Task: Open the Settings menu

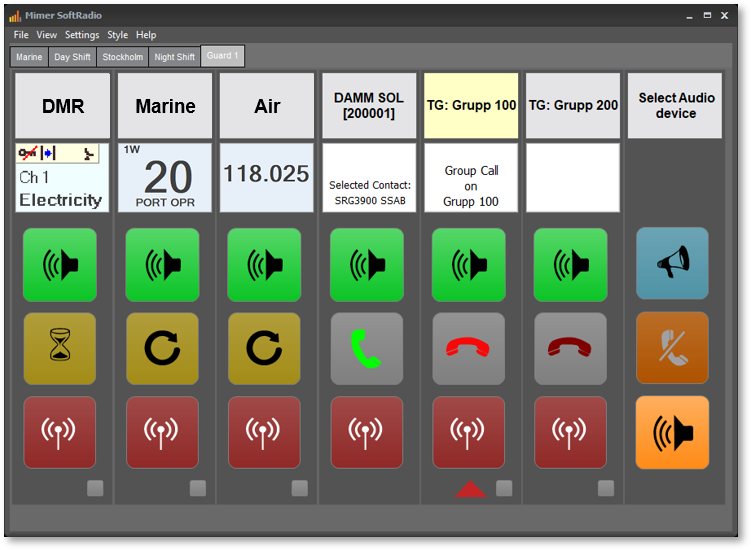Action: click(x=82, y=35)
